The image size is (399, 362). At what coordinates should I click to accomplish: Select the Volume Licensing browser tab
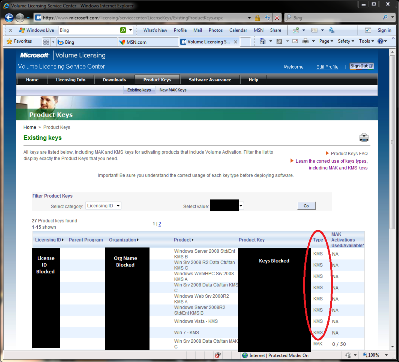(x=206, y=42)
